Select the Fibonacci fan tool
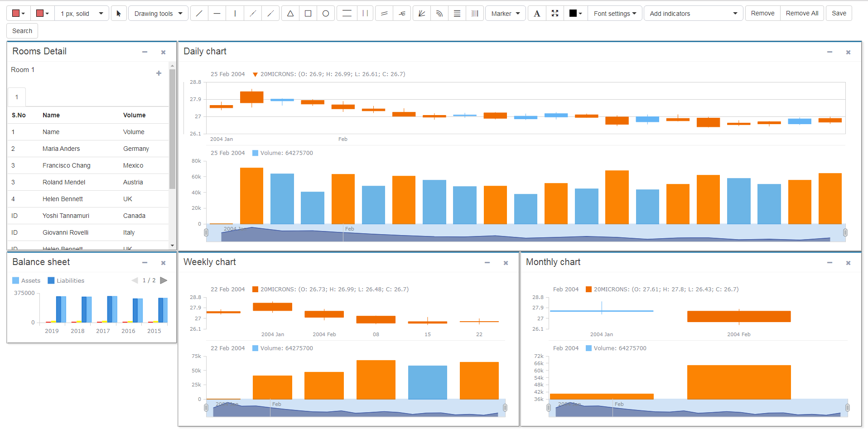The height and width of the screenshot is (439, 868). [421, 14]
